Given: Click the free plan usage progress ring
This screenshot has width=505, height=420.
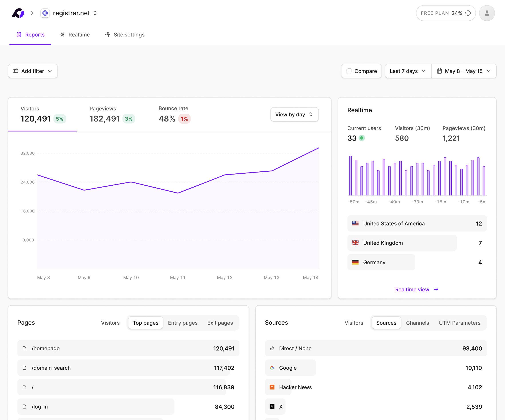Looking at the screenshot, I should coord(468,13).
